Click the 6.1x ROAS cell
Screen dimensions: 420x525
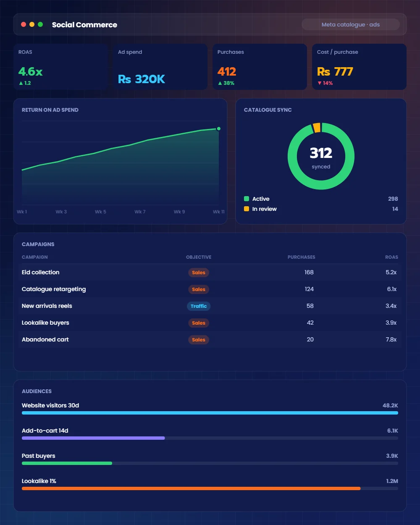click(391, 289)
